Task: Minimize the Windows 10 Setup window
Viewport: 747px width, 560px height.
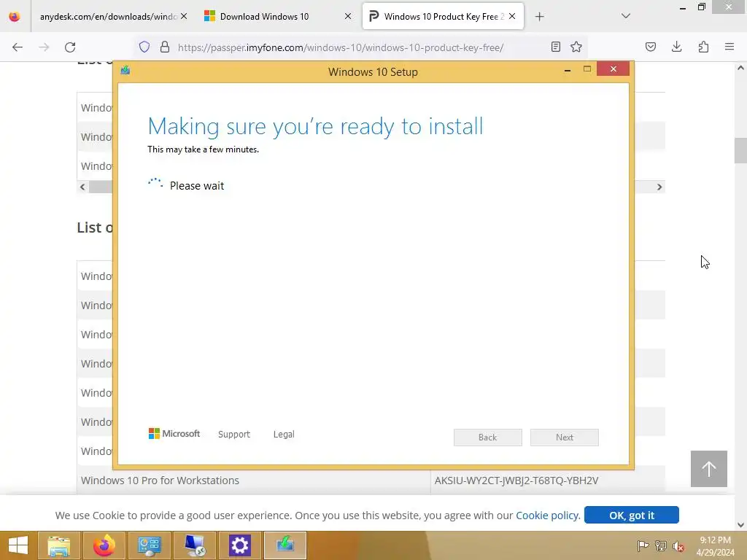Action: (x=568, y=70)
